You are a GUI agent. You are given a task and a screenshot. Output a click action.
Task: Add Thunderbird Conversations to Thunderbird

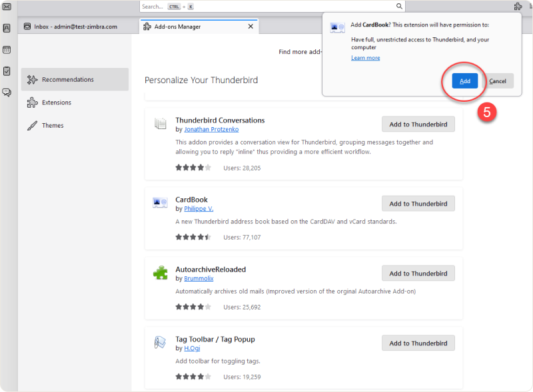pyautogui.click(x=418, y=124)
